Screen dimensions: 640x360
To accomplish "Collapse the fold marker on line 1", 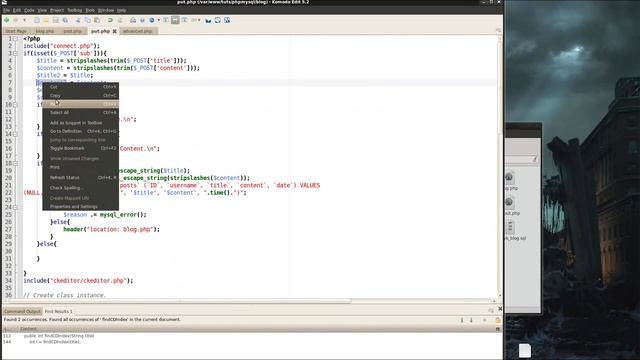I will coord(15,39).
